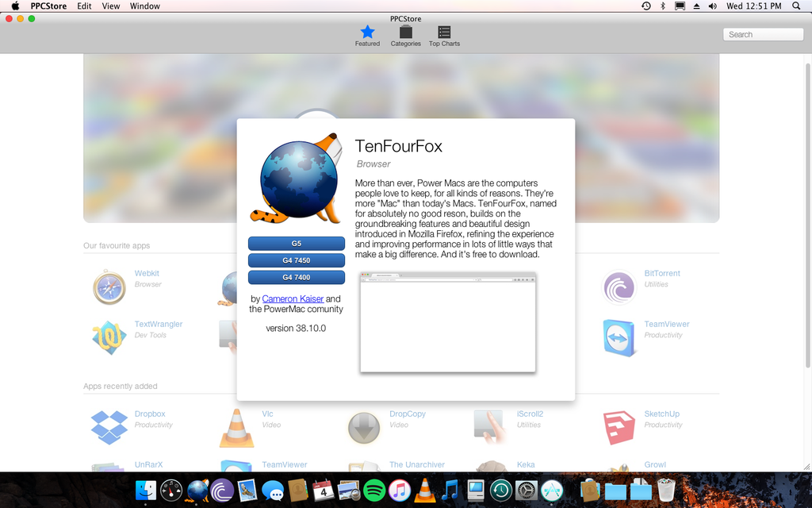Launch TenFourFox from the dock
Image resolution: width=812 pixels, height=508 pixels.
[x=197, y=490]
